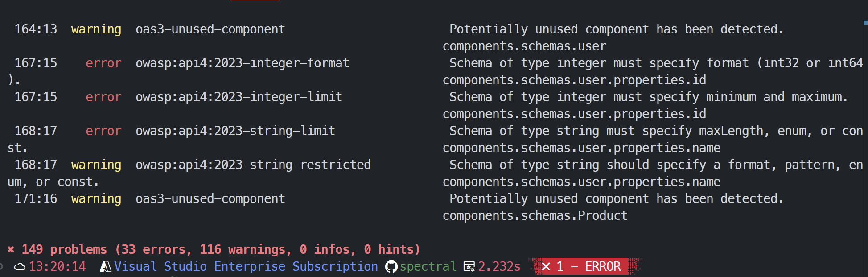868x277 pixels.
Task: Select the components.schemas.Product path
Action: (x=535, y=216)
